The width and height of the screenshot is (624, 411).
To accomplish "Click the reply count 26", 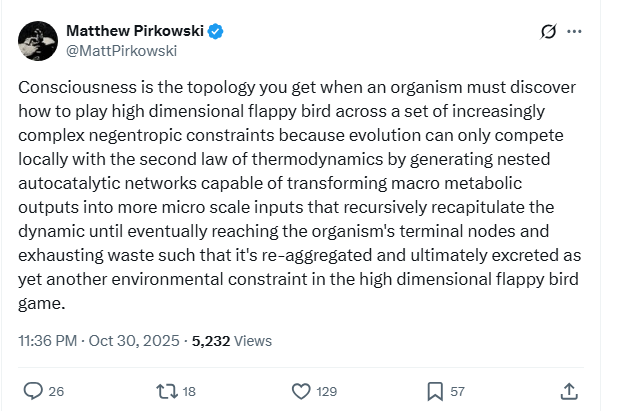I will click(x=56, y=391).
